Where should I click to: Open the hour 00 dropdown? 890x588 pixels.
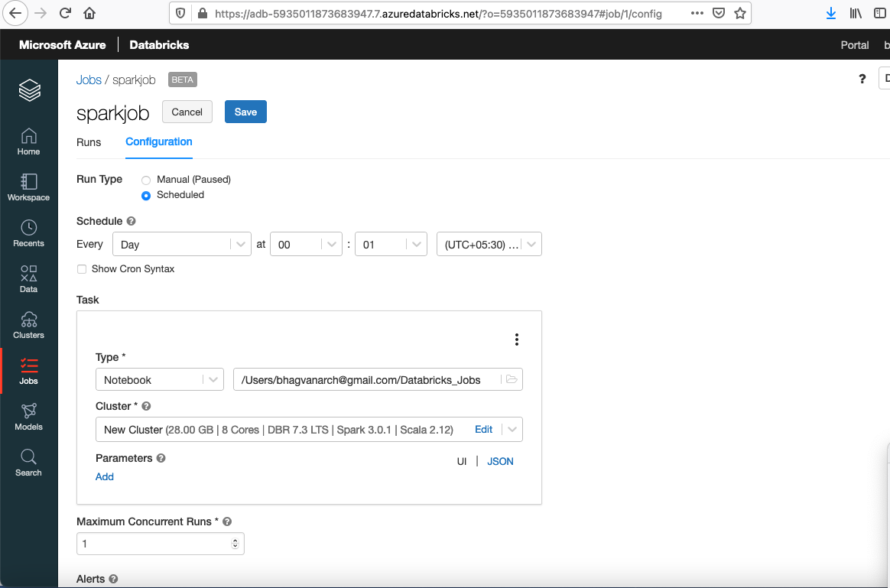point(306,244)
